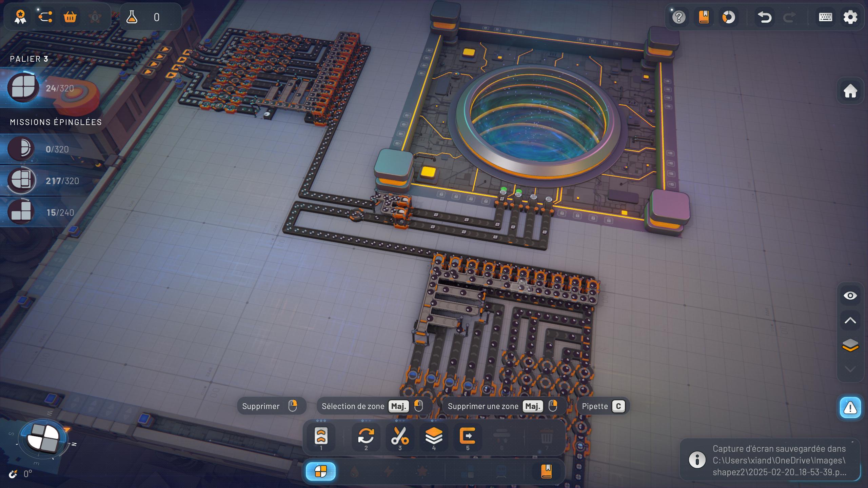Open the milestones ribbon icon
Viewport: 868px width, 488px height.
pos(20,17)
